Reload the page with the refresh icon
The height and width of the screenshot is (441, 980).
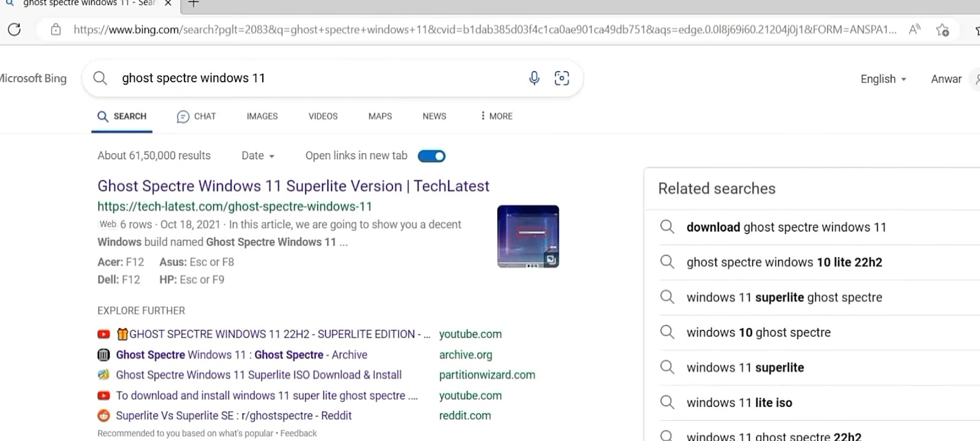[x=14, y=29]
